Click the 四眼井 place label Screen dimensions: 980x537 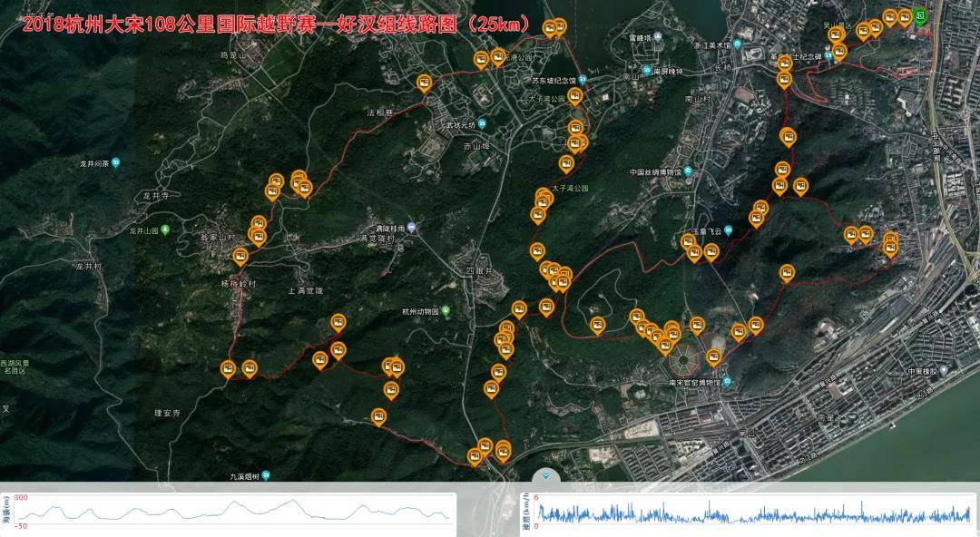(479, 270)
